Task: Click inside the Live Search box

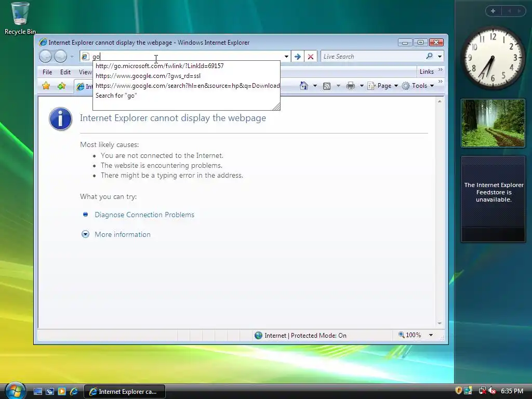Action: coord(371,56)
